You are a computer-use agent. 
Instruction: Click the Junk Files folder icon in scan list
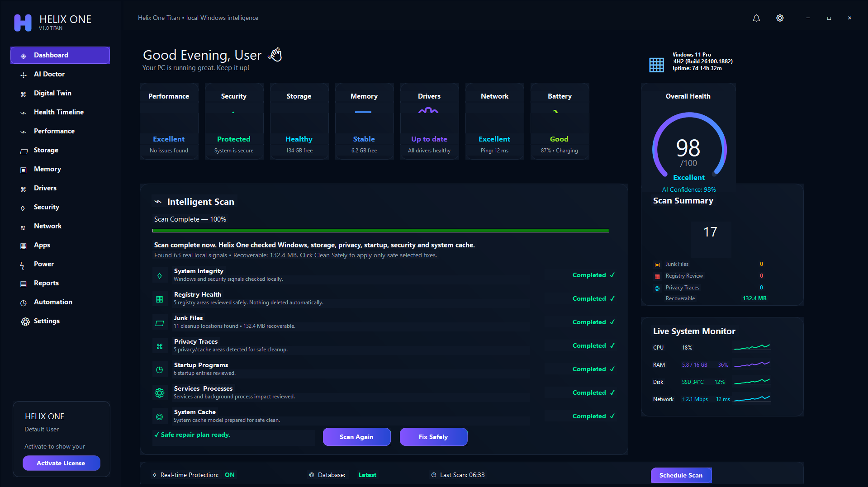pos(160,323)
